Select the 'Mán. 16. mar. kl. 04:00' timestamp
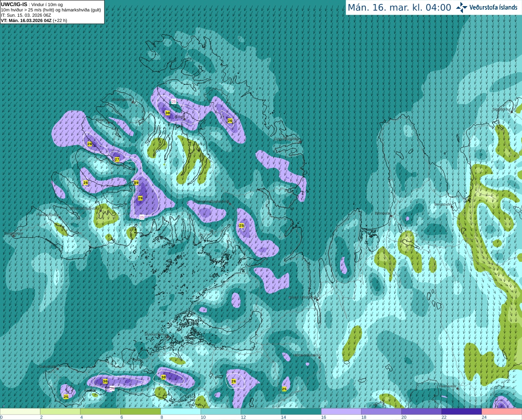Screen dimensions: 522x420 coord(399,7)
